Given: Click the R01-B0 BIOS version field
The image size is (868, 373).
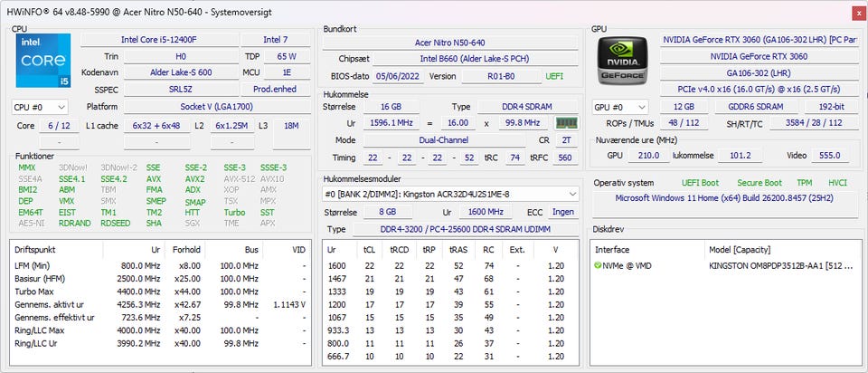Looking at the screenshot, I should coord(501,76).
